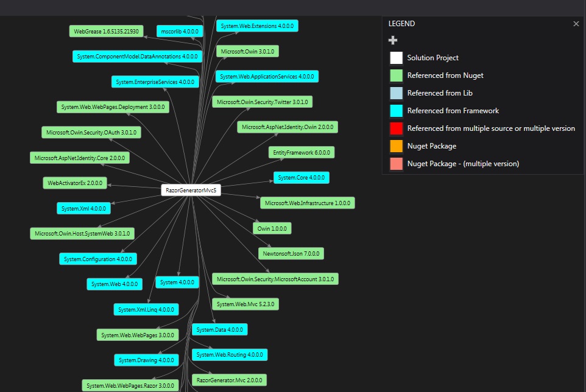Select the Newtonsoft.Json 7.0.0.0 node

pyautogui.click(x=291, y=253)
